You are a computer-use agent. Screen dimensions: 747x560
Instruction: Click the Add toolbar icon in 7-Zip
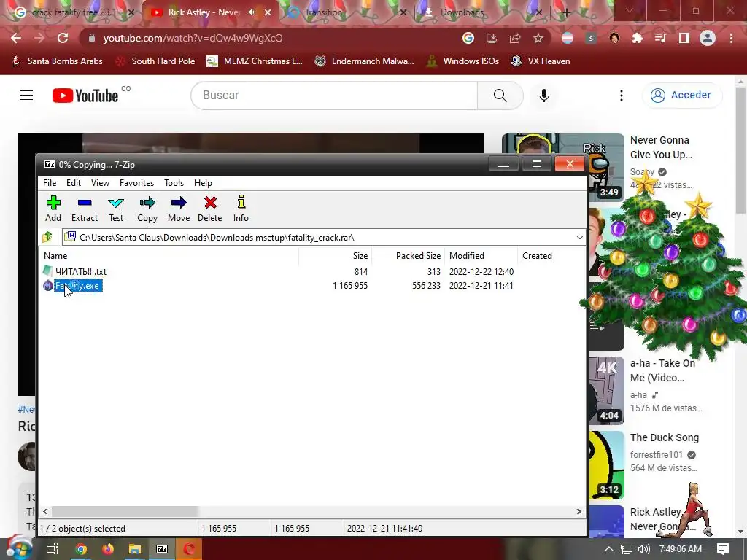click(x=53, y=209)
